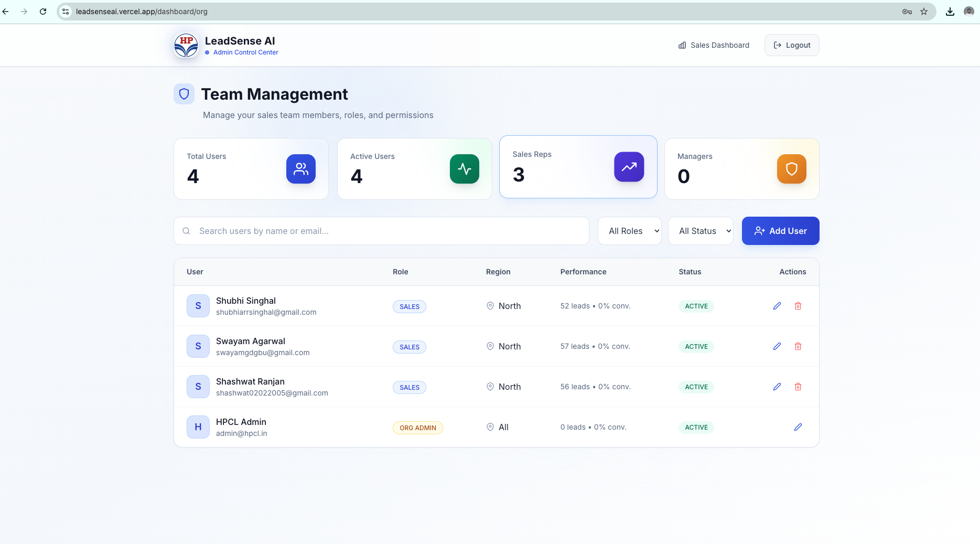Click Swayam Agarwal's S avatar
Image resolution: width=980 pixels, height=544 pixels.
(x=198, y=346)
